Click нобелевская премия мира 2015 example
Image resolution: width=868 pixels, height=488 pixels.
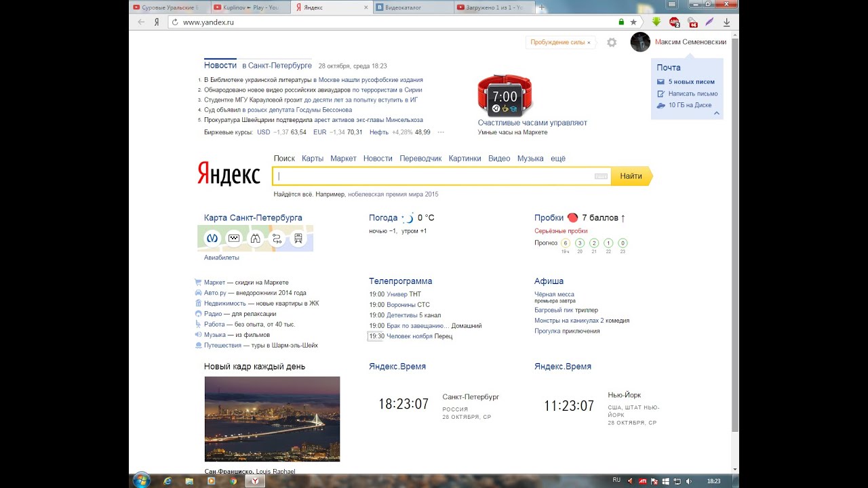click(x=393, y=195)
